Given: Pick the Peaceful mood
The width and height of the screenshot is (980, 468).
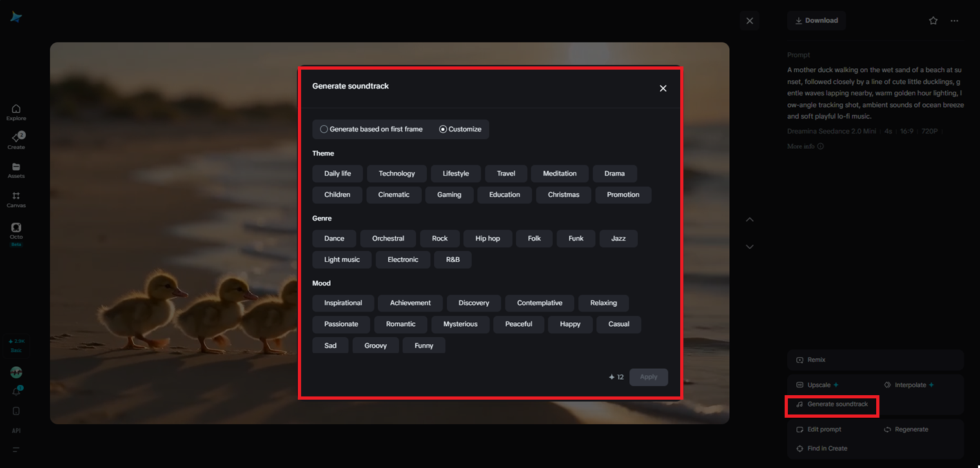Looking at the screenshot, I should click(518, 324).
